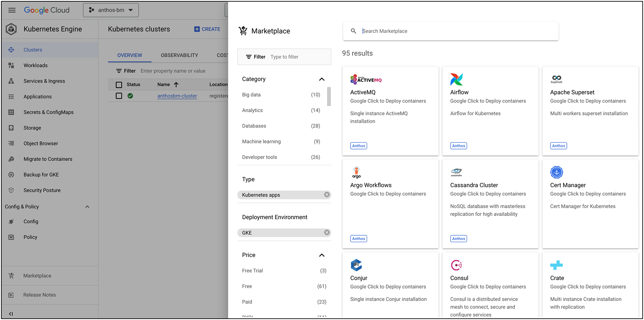Filter by Databases category
The image size is (644, 320).
click(x=281, y=126)
